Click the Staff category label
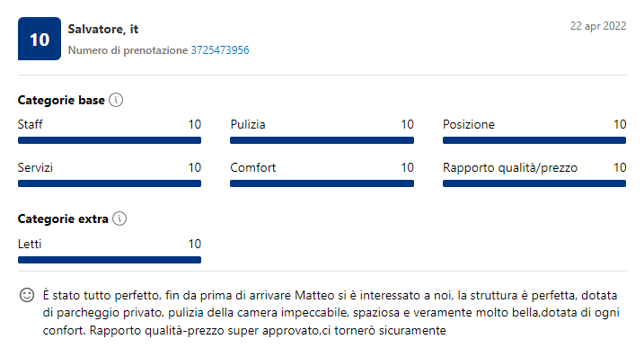The height and width of the screenshot is (348, 644). (x=30, y=124)
